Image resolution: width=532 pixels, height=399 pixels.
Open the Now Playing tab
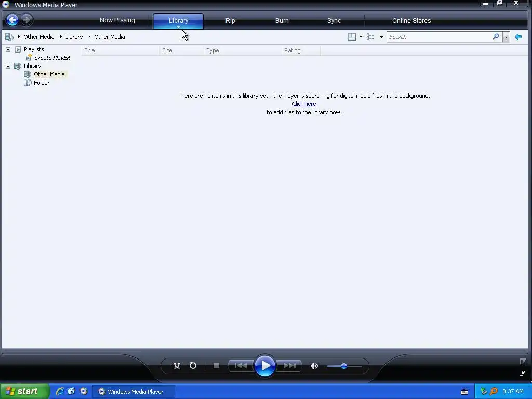click(117, 20)
